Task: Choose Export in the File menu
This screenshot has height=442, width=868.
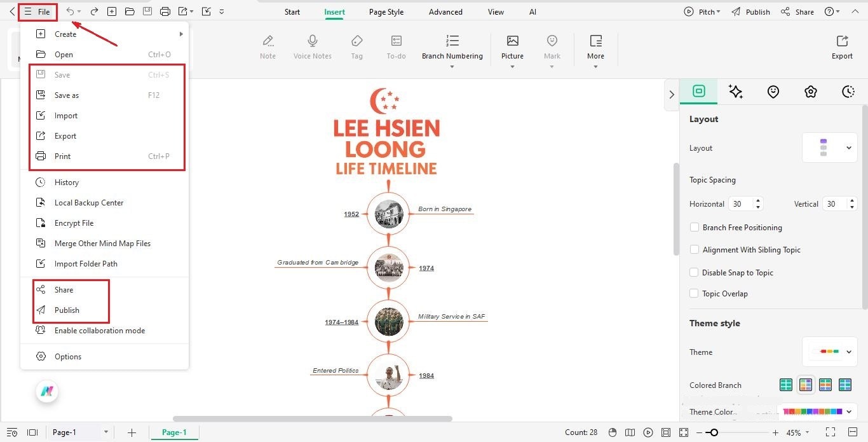Action: pos(105,136)
